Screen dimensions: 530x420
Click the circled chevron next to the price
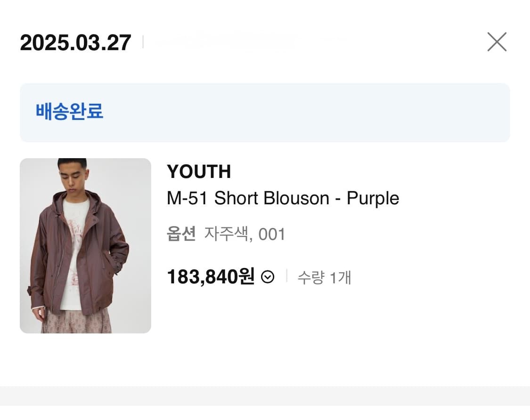point(268,277)
